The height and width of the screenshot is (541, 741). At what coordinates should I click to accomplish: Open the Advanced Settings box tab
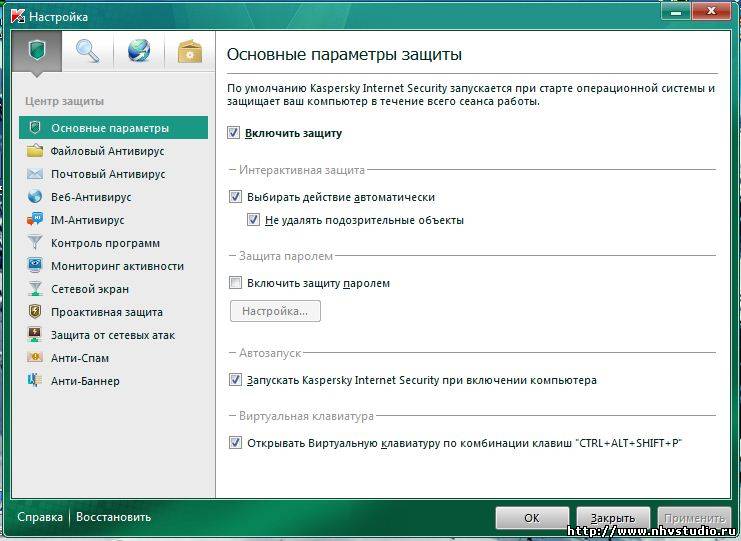click(x=190, y=51)
